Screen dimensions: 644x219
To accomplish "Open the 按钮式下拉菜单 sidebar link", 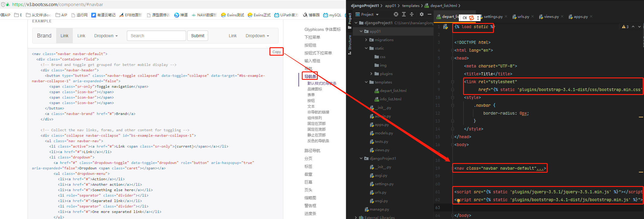I will coord(318,53).
